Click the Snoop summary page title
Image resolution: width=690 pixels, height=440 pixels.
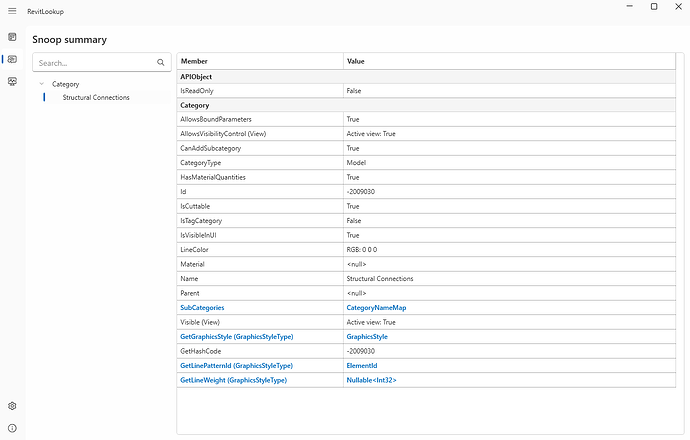70,40
